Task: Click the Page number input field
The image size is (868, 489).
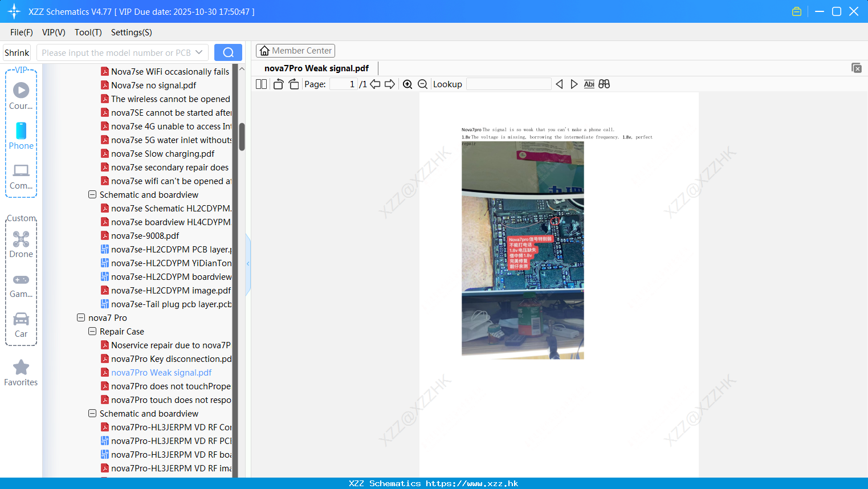Action: point(343,84)
